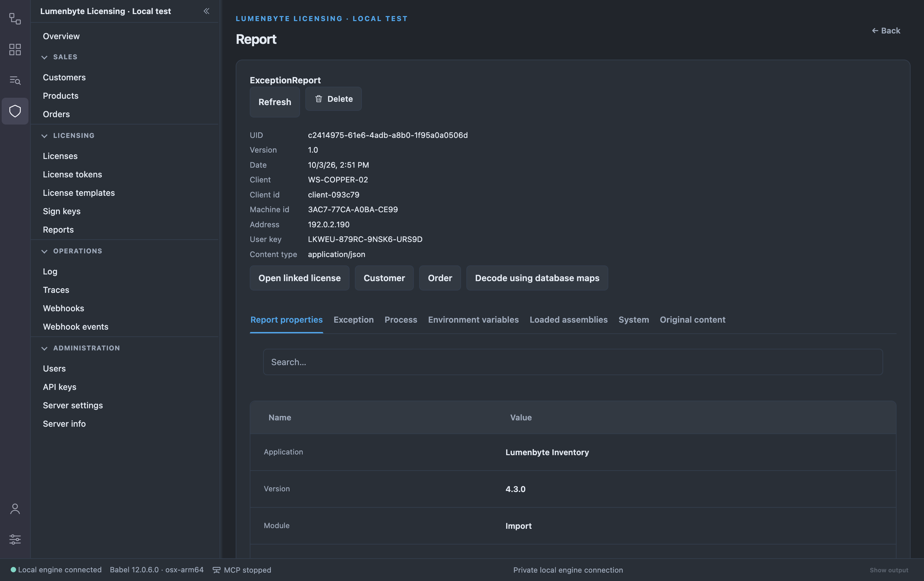Open linked license button
Image resolution: width=924 pixels, height=581 pixels.
[299, 278]
